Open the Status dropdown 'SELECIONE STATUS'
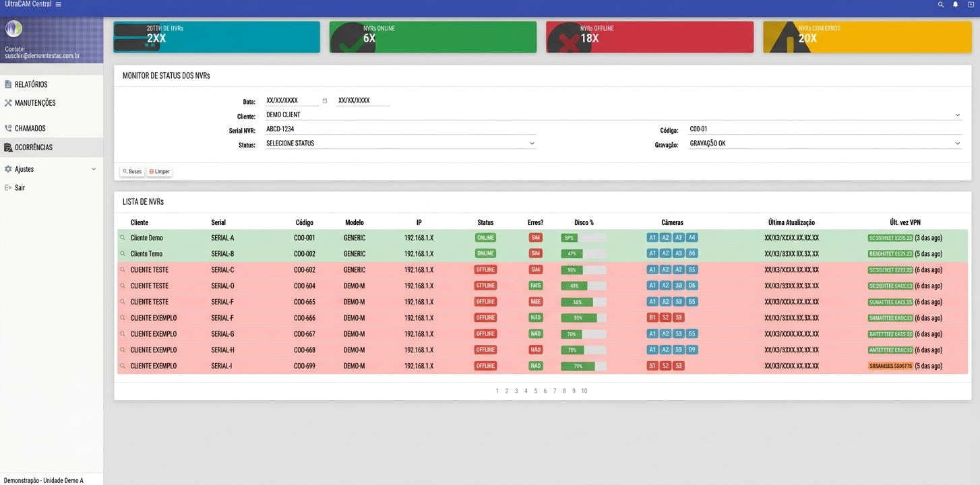 tap(400, 143)
